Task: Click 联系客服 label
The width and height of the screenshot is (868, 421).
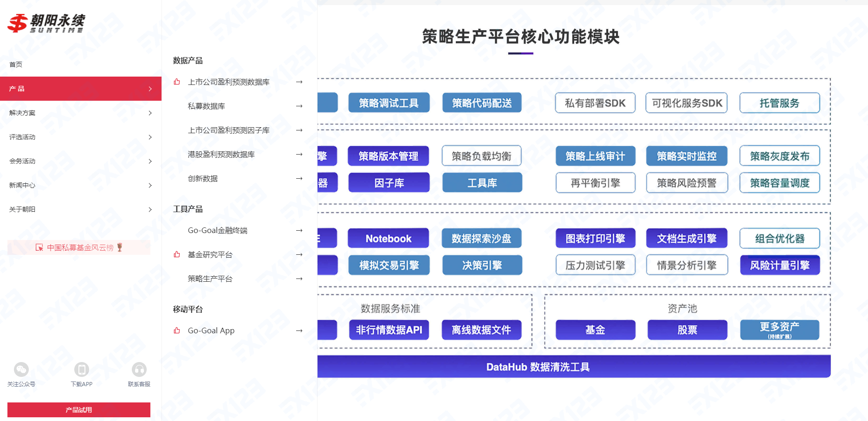Action: click(x=139, y=384)
